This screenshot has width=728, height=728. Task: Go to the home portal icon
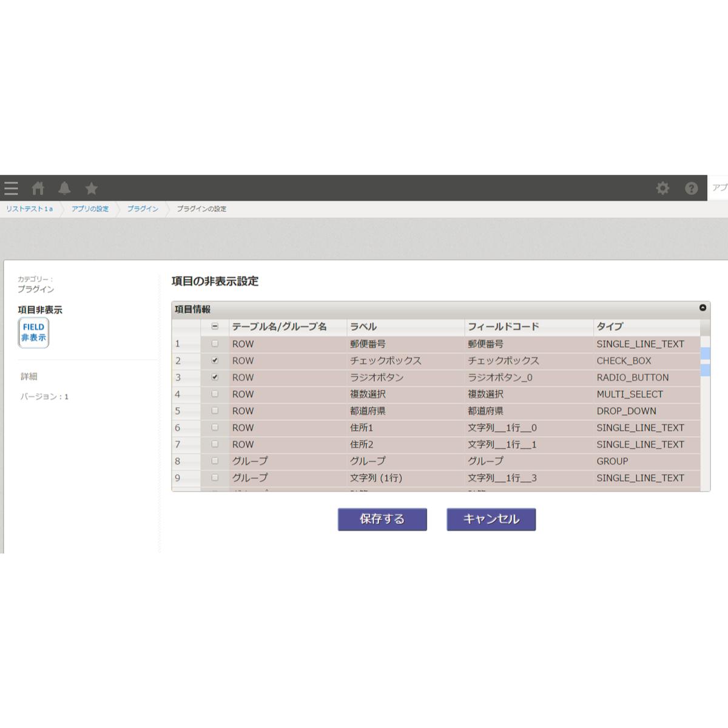click(38, 189)
